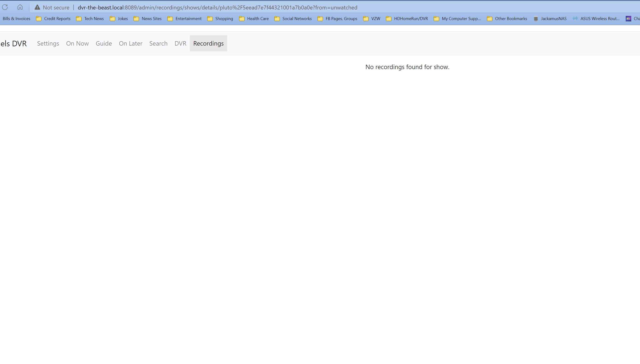Open the On Now page
Screen dimensions: 640x364
[x=77, y=43]
